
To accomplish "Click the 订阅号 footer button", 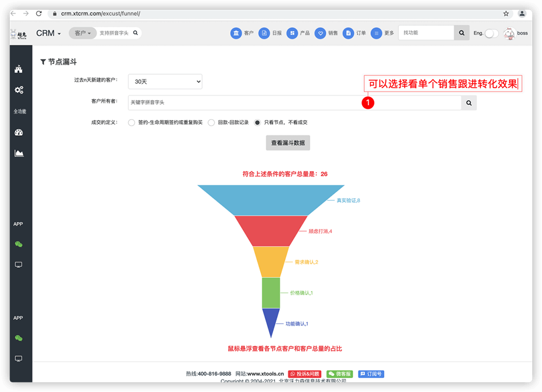I will click(371, 374).
